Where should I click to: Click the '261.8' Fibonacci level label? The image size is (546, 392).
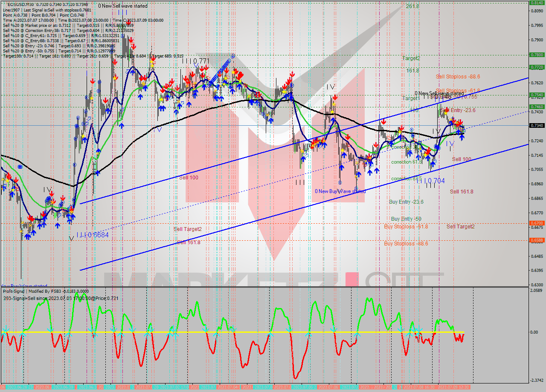tap(412, 6)
